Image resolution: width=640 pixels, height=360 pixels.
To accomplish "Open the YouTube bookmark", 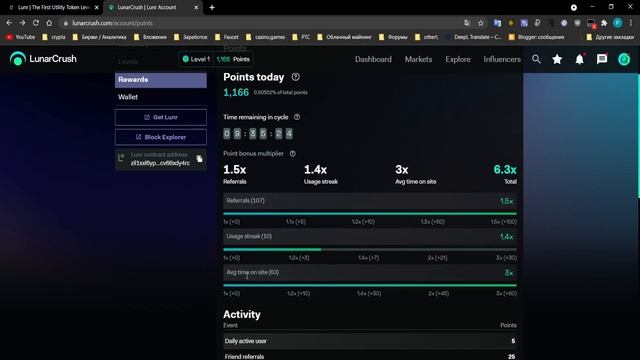I will (20, 37).
